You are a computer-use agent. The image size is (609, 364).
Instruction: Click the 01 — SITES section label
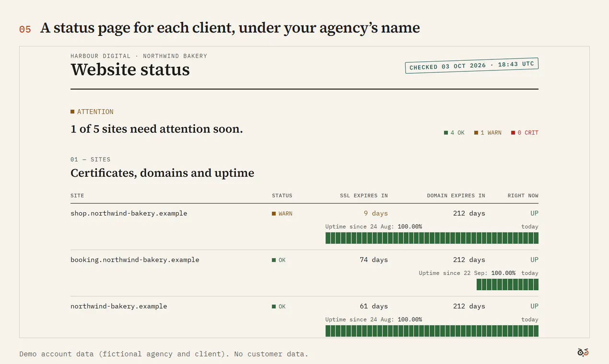coord(91,159)
